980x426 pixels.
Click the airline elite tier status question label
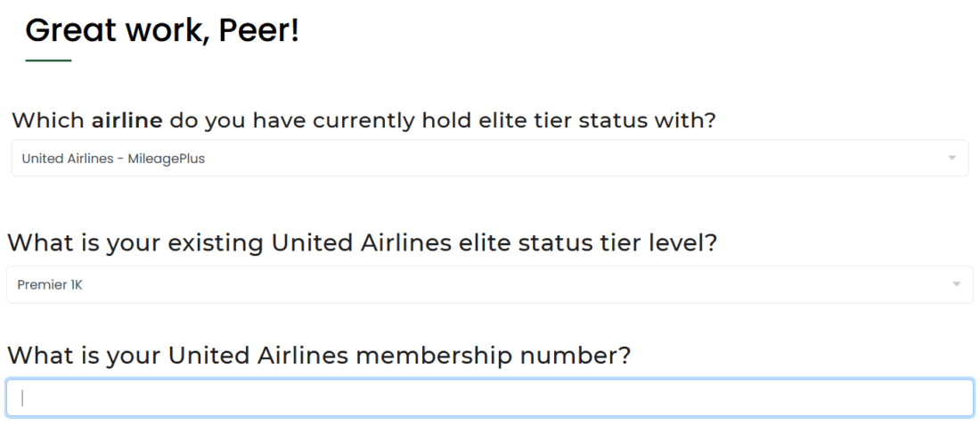pyautogui.click(x=363, y=120)
